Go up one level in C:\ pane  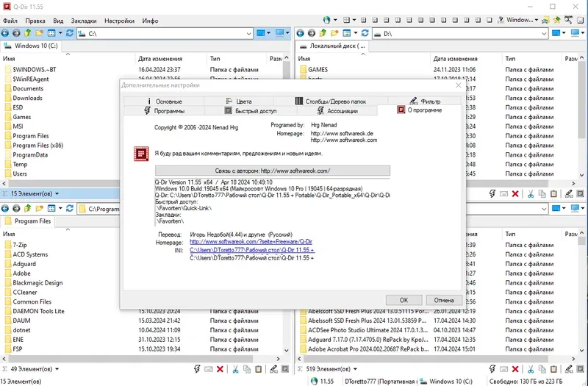pos(28,33)
